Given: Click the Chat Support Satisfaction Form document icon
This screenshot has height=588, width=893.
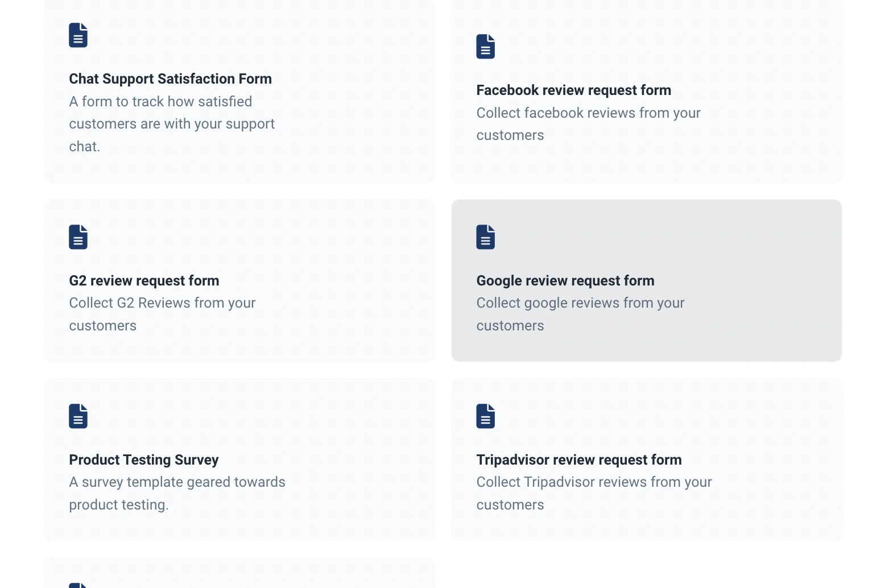Looking at the screenshot, I should (78, 35).
